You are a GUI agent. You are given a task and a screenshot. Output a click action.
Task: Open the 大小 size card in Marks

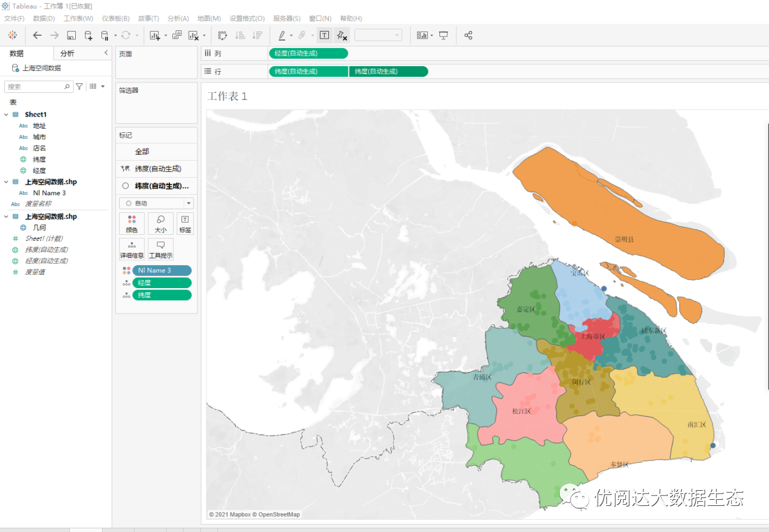pos(161,223)
